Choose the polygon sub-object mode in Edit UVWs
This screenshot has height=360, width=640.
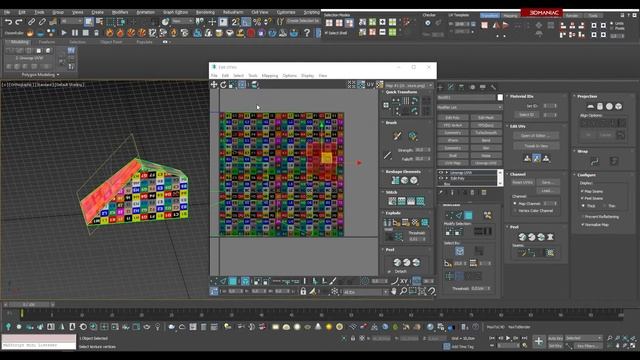pyautogui.click(x=233, y=281)
